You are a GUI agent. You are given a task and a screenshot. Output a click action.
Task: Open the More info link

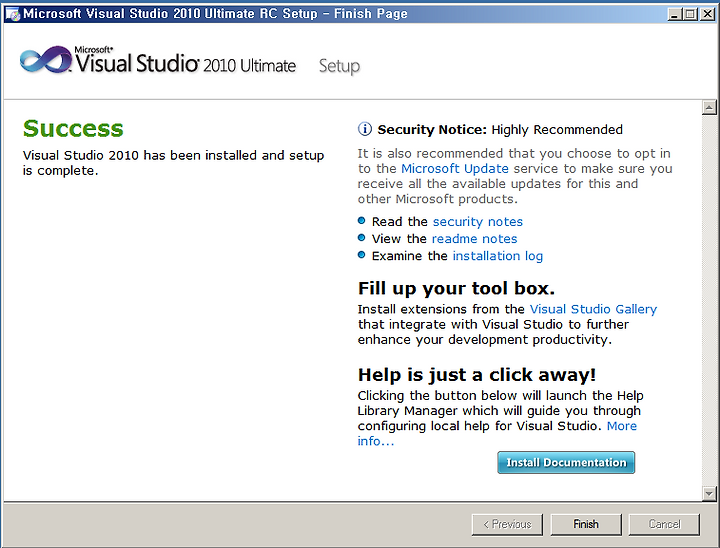coord(622,426)
